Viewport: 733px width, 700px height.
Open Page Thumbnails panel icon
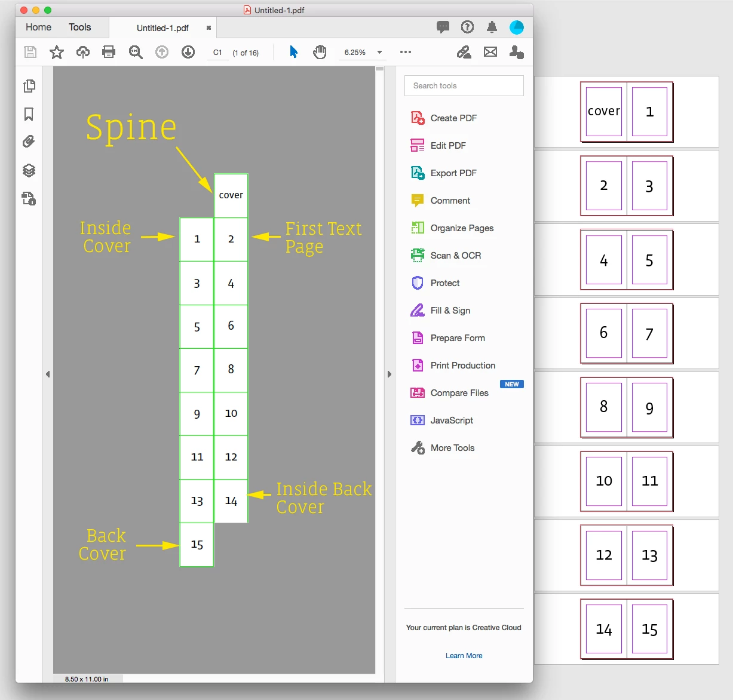pyautogui.click(x=29, y=86)
